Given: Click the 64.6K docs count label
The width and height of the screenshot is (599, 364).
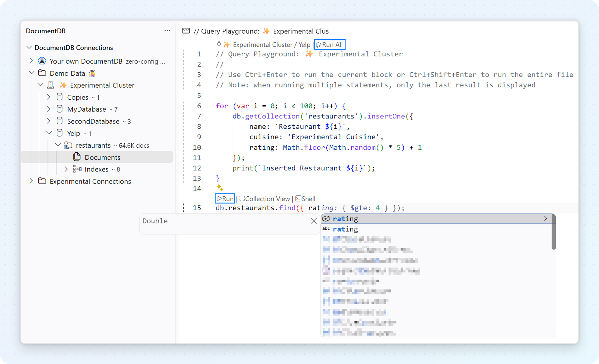Looking at the screenshot, I should pos(134,145).
